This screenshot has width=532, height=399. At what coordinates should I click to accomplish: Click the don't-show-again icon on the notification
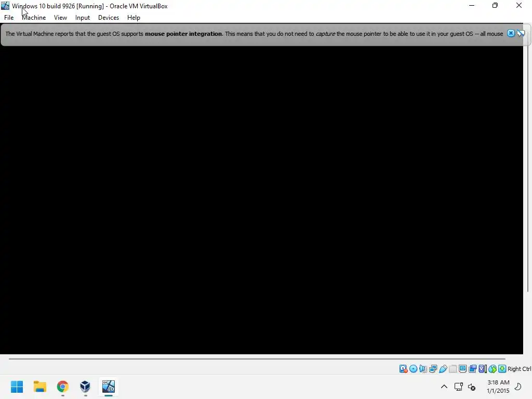point(521,33)
